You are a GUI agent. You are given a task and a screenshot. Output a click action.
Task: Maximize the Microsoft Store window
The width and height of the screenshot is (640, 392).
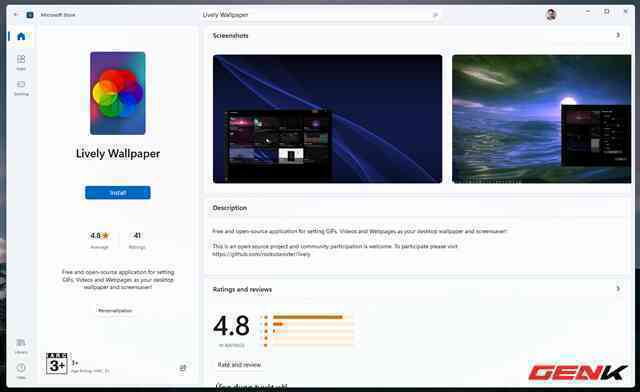(x=607, y=12)
